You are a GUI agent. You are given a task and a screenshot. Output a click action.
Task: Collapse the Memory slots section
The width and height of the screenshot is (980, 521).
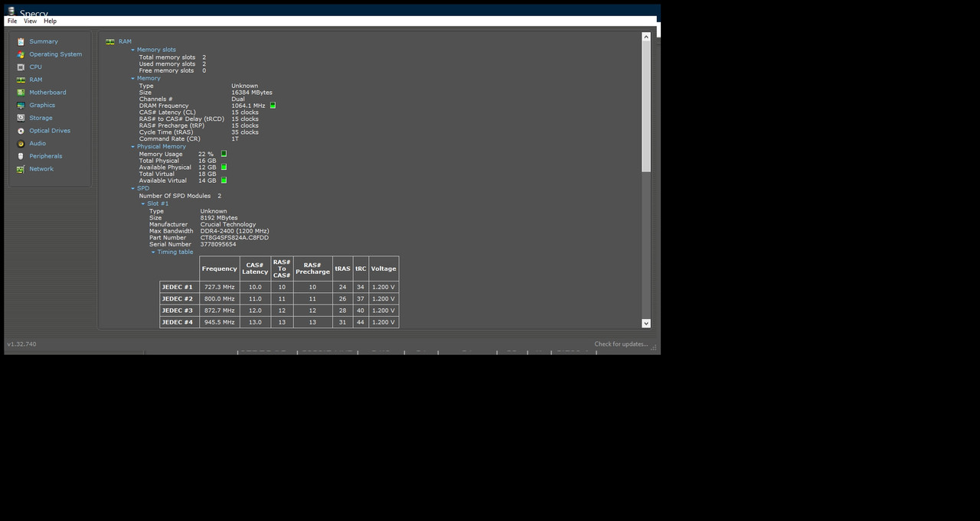coord(132,50)
